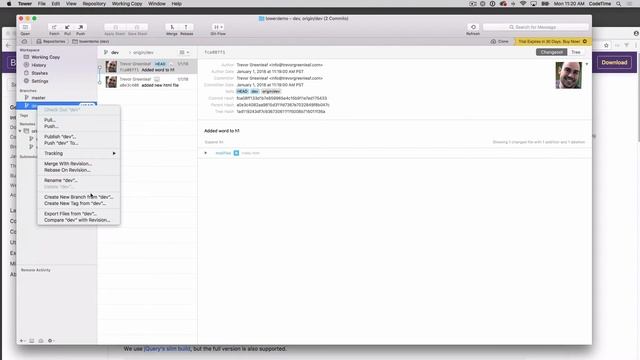Expand the modified index.html disclosure triangle
640x360 pixels.
tap(205, 153)
